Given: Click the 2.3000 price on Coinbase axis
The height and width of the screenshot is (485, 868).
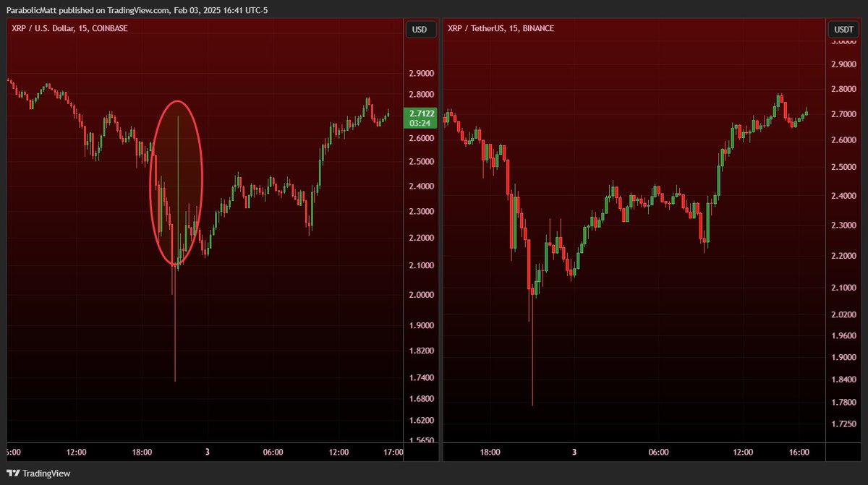Looking at the screenshot, I should click(x=422, y=212).
